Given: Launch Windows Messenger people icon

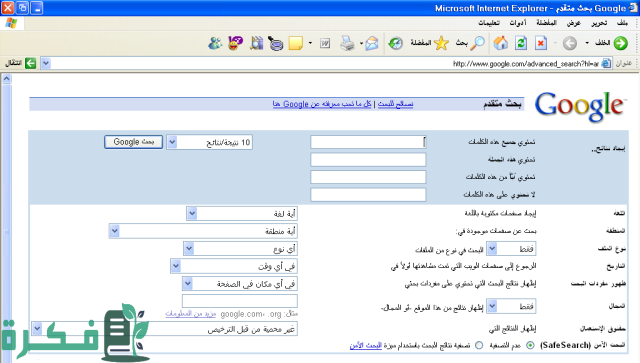Looking at the screenshot, I should pyautogui.click(x=215, y=43).
